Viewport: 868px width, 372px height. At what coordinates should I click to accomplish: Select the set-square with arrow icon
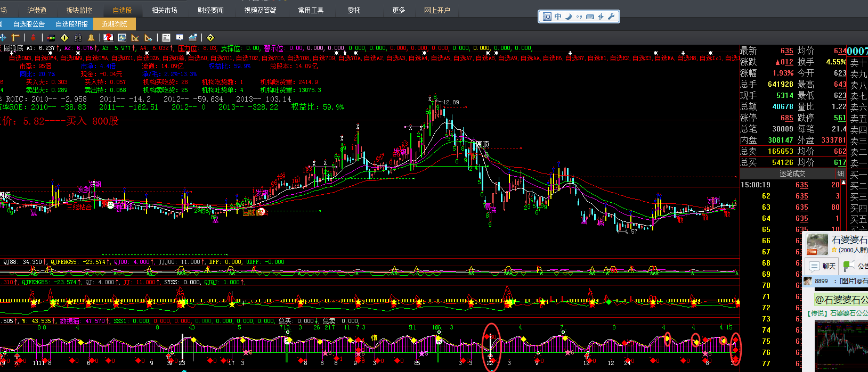[149, 37]
